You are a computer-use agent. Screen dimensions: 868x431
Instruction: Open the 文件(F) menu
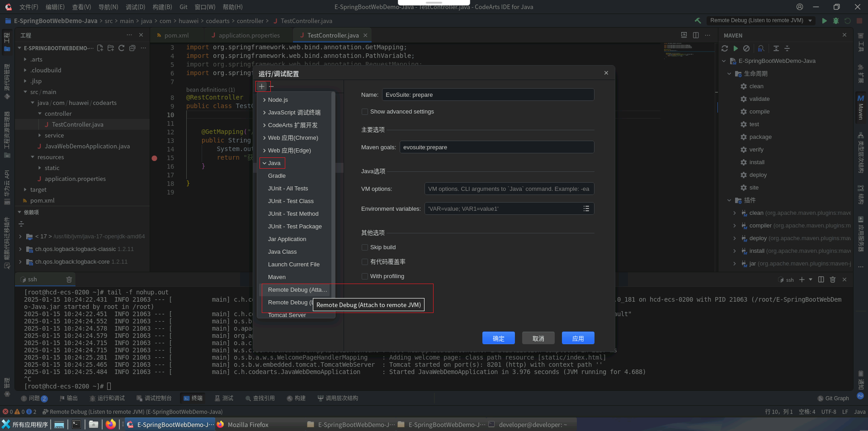[x=29, y=7]
